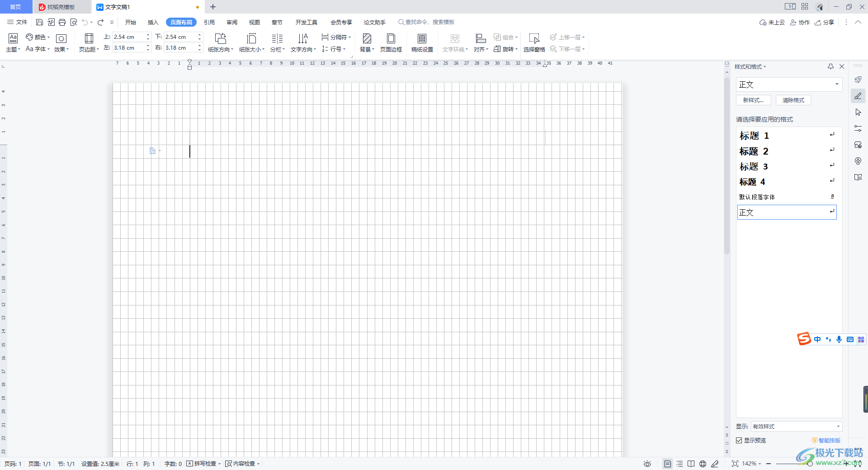The image size is (868, 470).
Task: Switch to the 开始 ribbon tab
Action: [x=131, y=22]
